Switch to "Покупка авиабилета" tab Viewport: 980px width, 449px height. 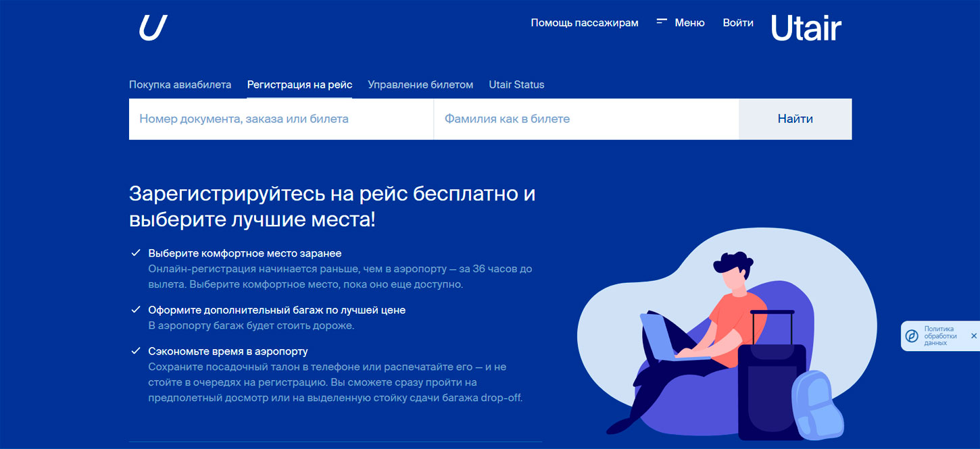[x=180, y=84]
